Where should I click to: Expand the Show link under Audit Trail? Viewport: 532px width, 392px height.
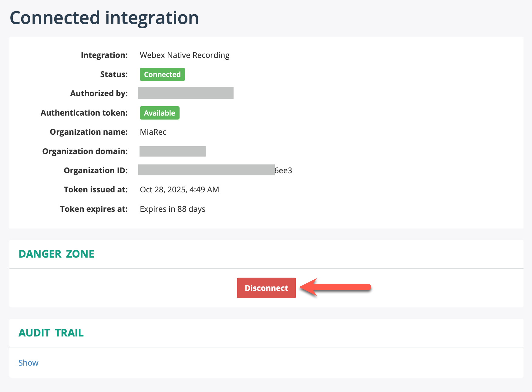[x=28, y=363]
